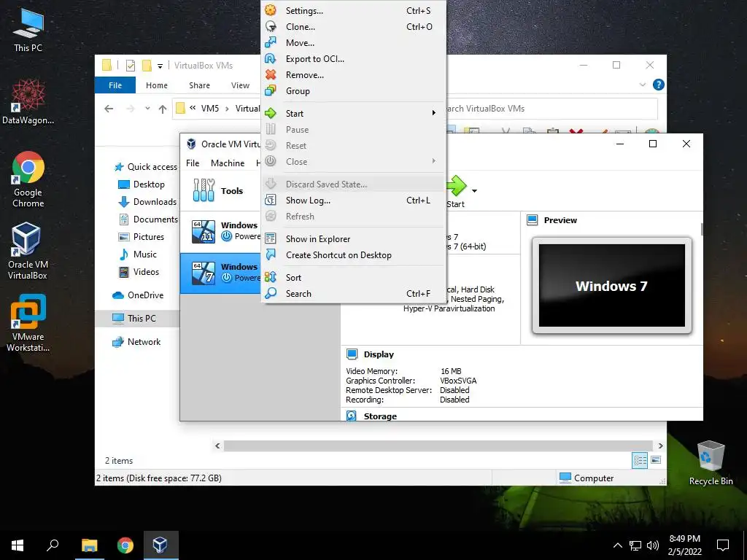This screenshot has width=747, height=560.
Task: Open the Share ribbon tab in Explorer
Action: tap(199, 85)
